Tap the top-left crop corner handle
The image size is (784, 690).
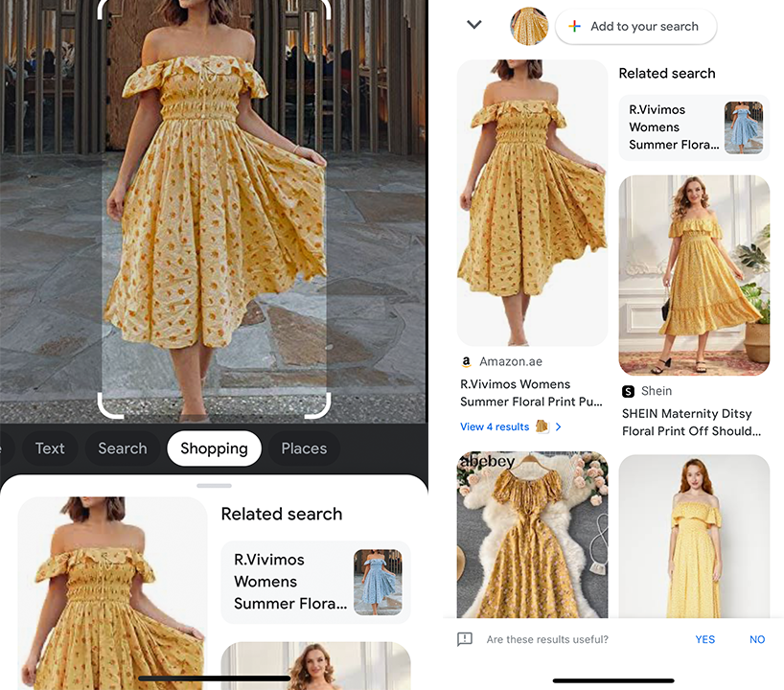(x=107, y=8)
